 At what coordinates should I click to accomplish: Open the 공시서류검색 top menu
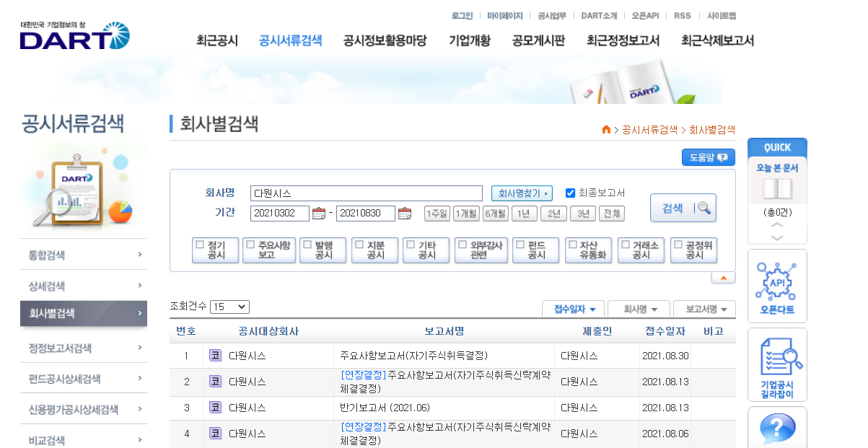[291, 40]
